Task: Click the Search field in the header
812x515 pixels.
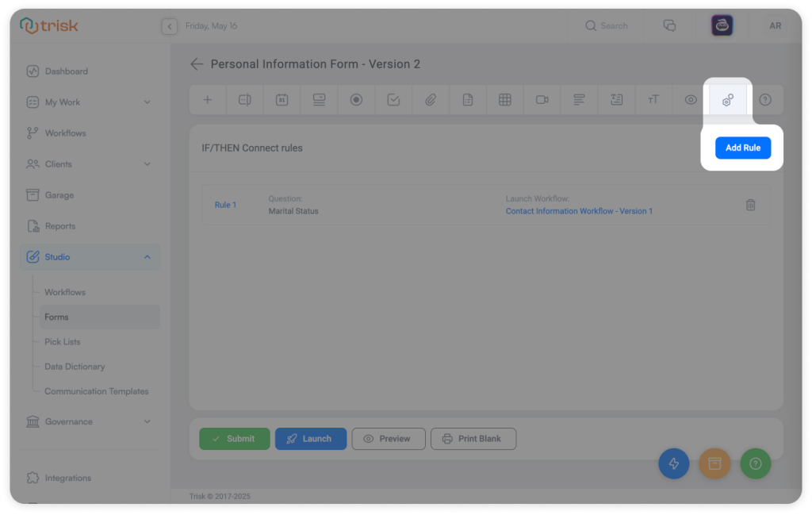Action: pos(607,25)
